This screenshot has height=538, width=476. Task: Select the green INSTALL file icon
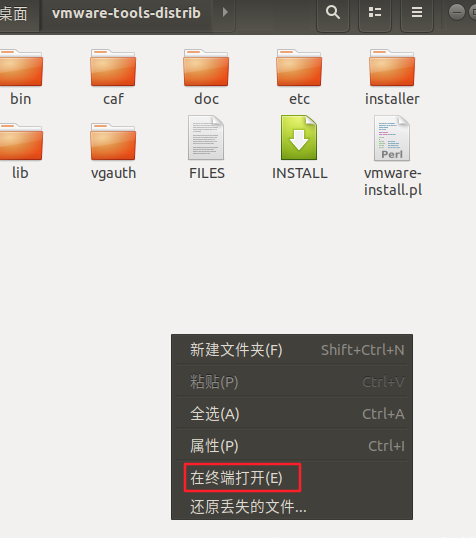click(x=299, y=138)
